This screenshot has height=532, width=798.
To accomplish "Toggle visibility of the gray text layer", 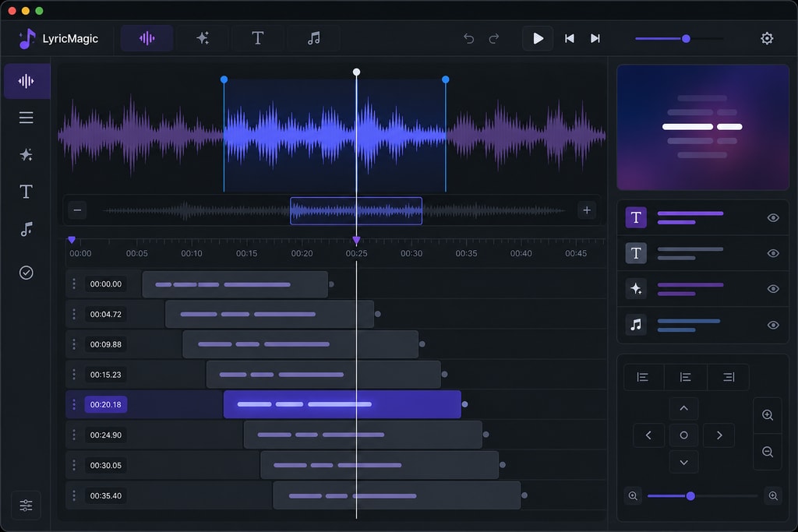I will pos(773,253).
